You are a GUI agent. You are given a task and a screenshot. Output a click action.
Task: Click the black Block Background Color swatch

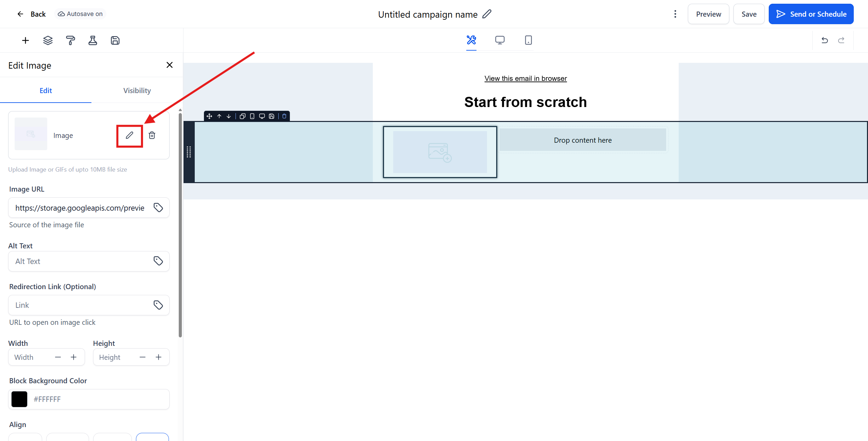pos(19,399)
